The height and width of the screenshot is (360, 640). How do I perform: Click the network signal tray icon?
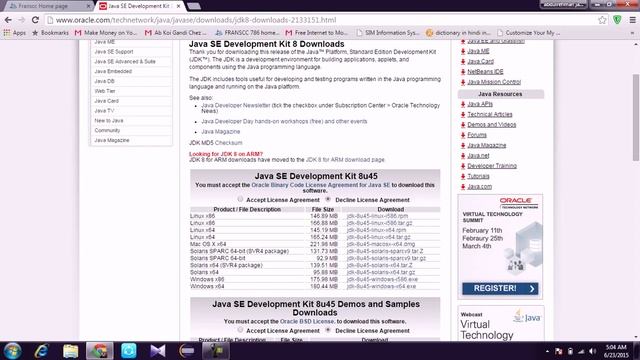pos(581,351)
